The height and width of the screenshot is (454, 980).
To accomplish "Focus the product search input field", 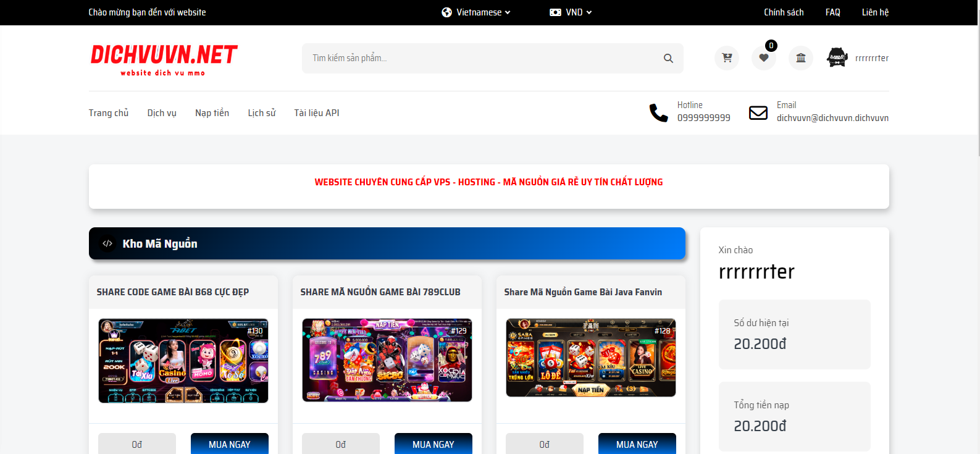I will coord(482,58).
